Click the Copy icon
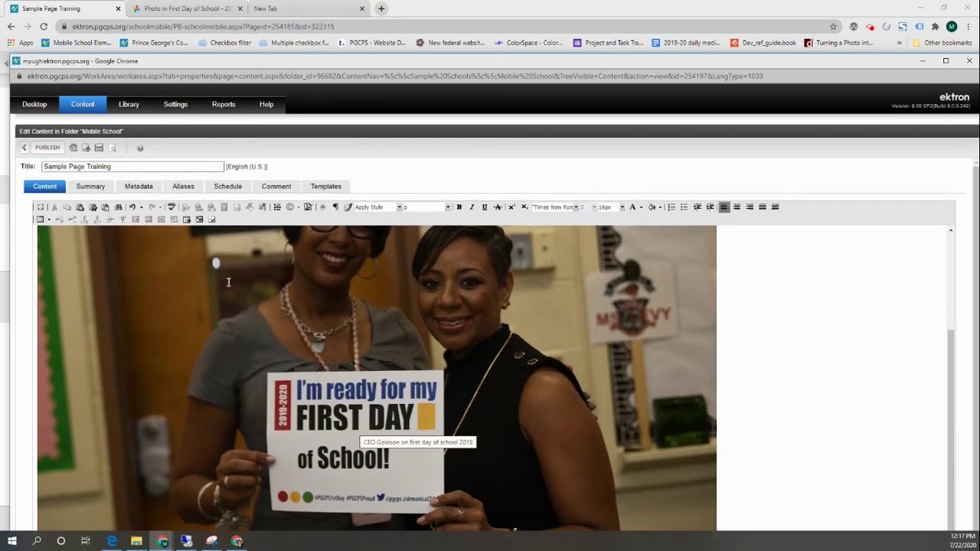 [x=67, y=207]
